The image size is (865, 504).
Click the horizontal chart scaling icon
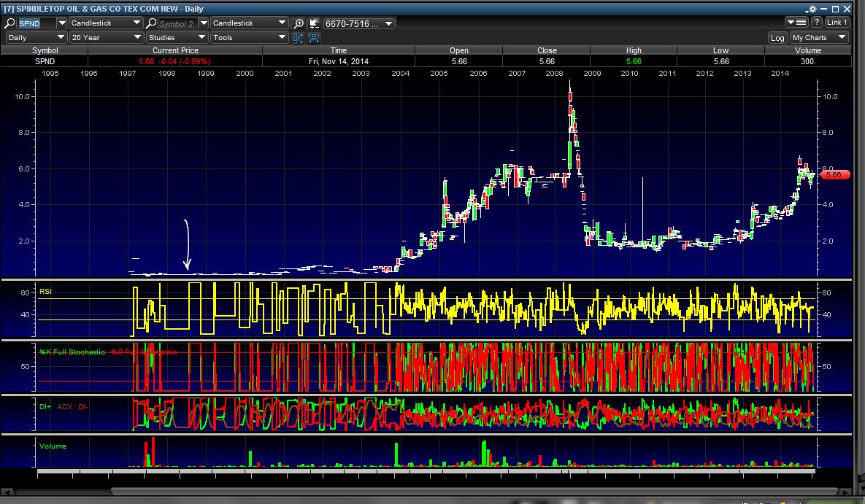click(x=314, y=38)
